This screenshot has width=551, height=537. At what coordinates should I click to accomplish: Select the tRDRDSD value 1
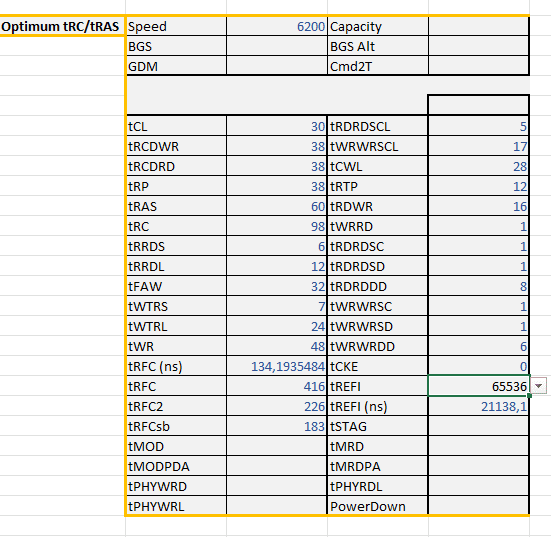click(x=479, y=266)
